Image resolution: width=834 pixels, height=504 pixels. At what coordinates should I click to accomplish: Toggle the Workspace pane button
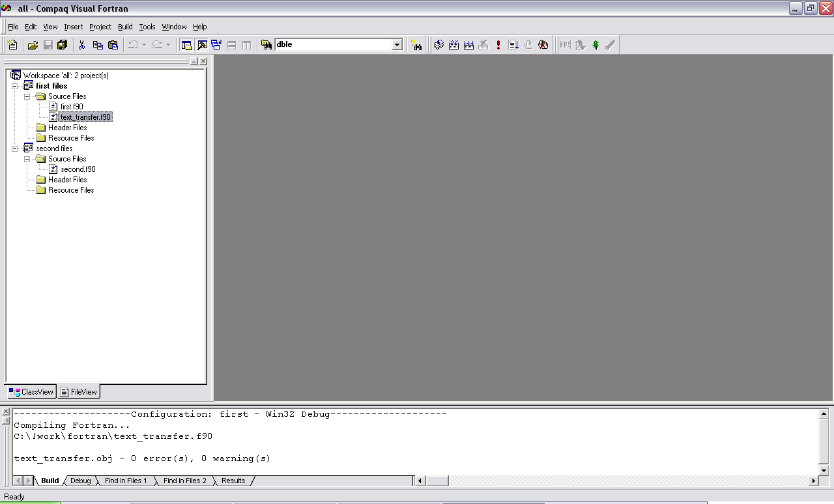[186, 45]
